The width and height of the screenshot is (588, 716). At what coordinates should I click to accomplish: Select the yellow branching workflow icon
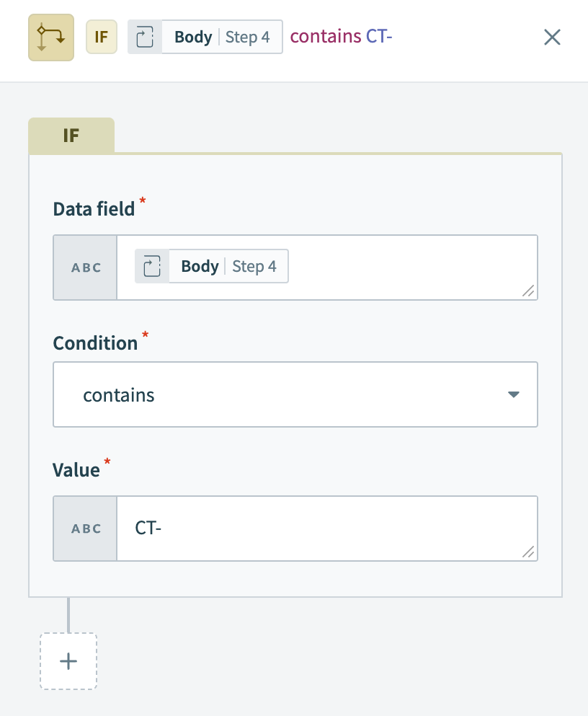coord(50,37)
